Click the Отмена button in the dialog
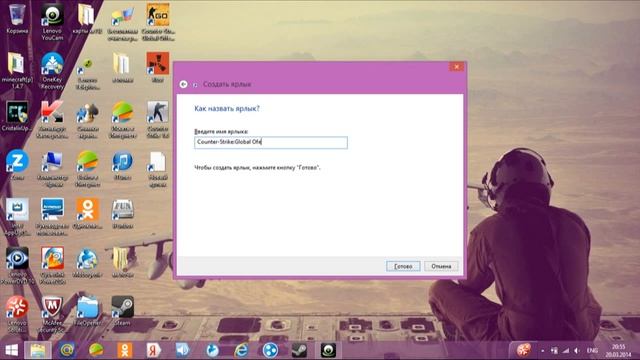This screenshot has width=640, height=360. pos(441,266)
